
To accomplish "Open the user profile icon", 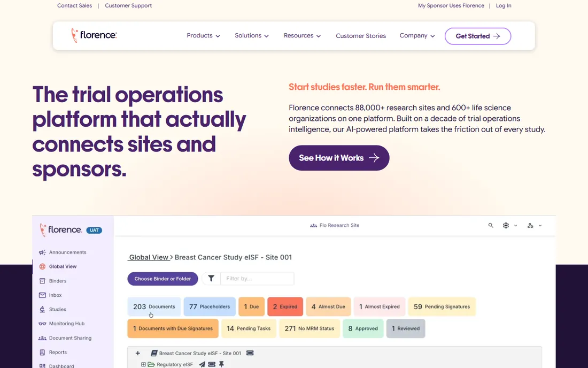I will tap(530, 225).
